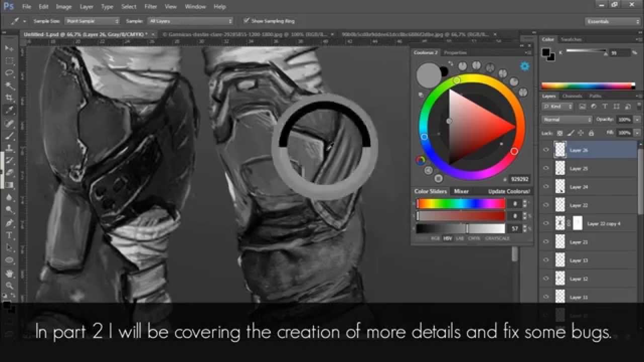Open the Layers panel flyout menu

638,96
